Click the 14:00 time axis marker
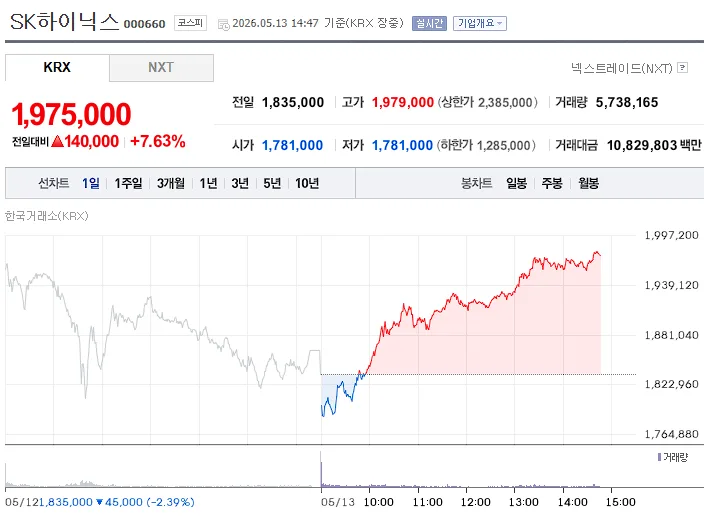The height and width of the screenshot is (528, 704). click(572, 502)
